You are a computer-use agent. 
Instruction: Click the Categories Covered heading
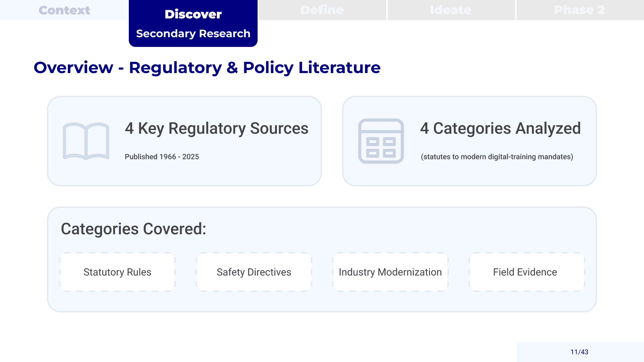click(133, 229)
